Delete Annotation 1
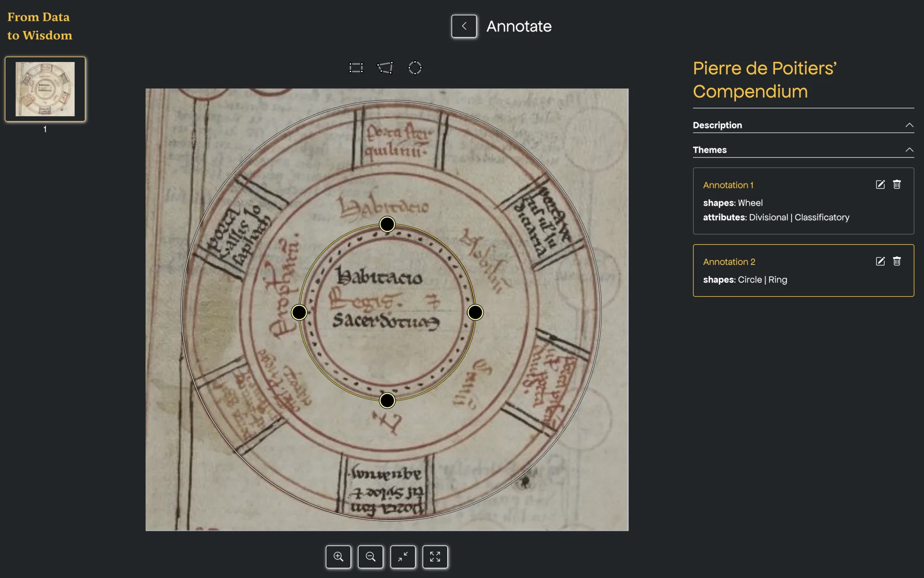Screen dimensions: 924x578 pyautogui.click(x=897, y=184)
